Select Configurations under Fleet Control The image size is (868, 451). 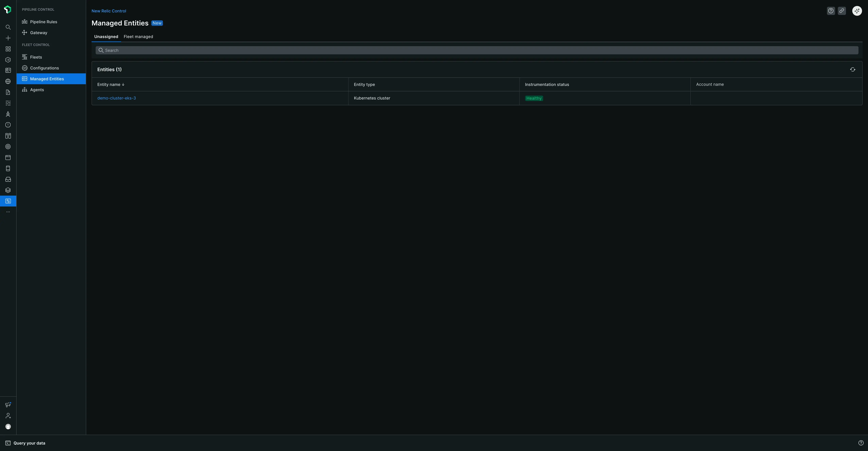point(44,68)
